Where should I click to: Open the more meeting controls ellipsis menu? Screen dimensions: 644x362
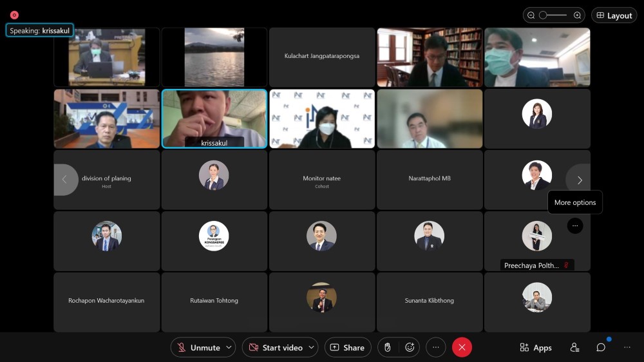click(435, 348)
